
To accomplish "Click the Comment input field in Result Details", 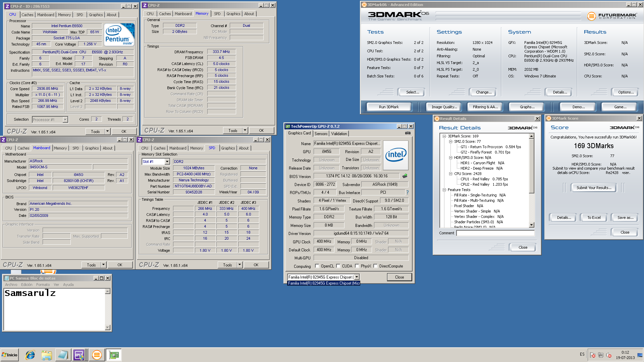I will (x=495, y=233).
